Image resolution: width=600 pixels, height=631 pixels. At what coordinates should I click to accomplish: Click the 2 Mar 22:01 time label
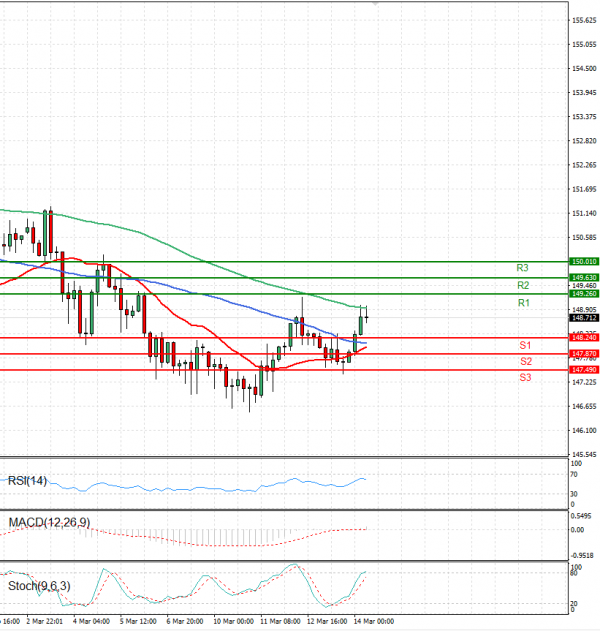[45, 621]
